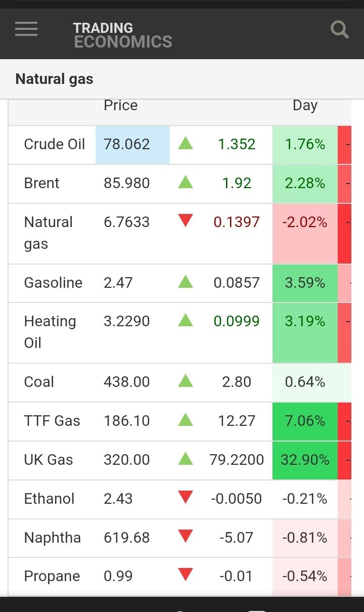The height and width of the screenshot is (612, 364).
Task: Select the Naphtha row link
Action: pos(53,538)
